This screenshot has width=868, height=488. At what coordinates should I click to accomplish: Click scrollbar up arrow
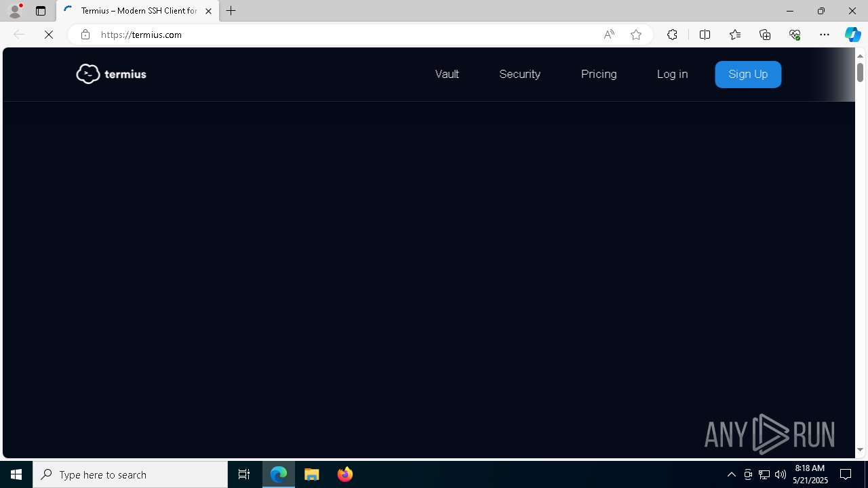click(860, 56)
